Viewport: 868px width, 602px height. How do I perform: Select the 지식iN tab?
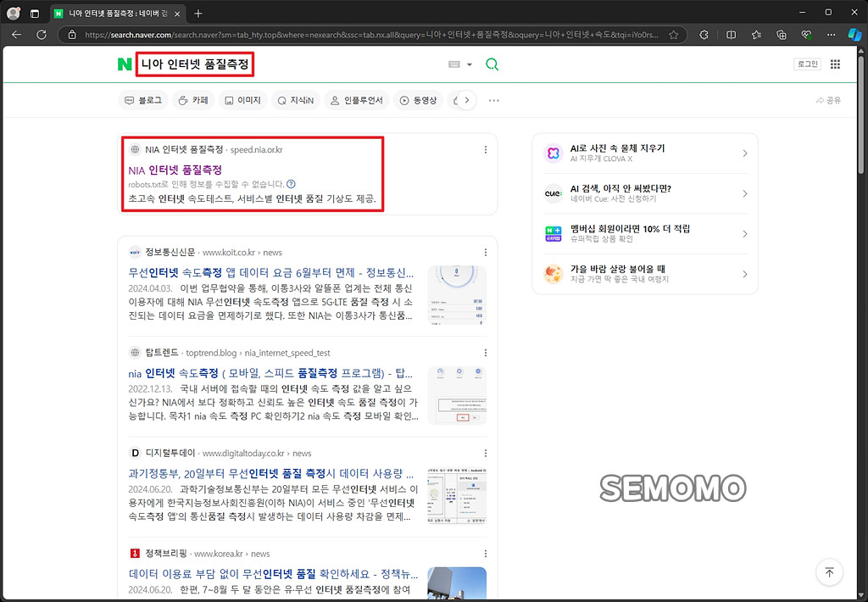pos(296,100)
